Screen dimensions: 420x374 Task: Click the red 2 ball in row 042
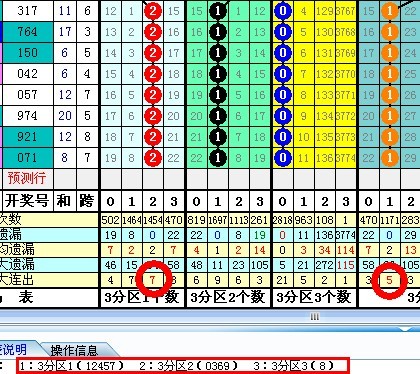click(153, 74)
